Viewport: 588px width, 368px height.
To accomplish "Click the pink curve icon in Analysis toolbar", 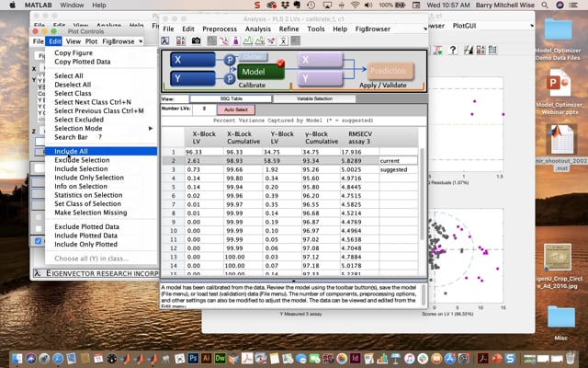I will pyautogui.click(x=223, y=40).
